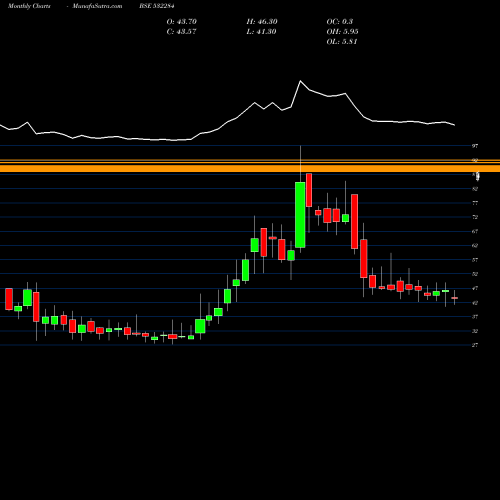Click the "OC: 0.3" value
The height and width of the screenshot is (500, 500).
340,22
